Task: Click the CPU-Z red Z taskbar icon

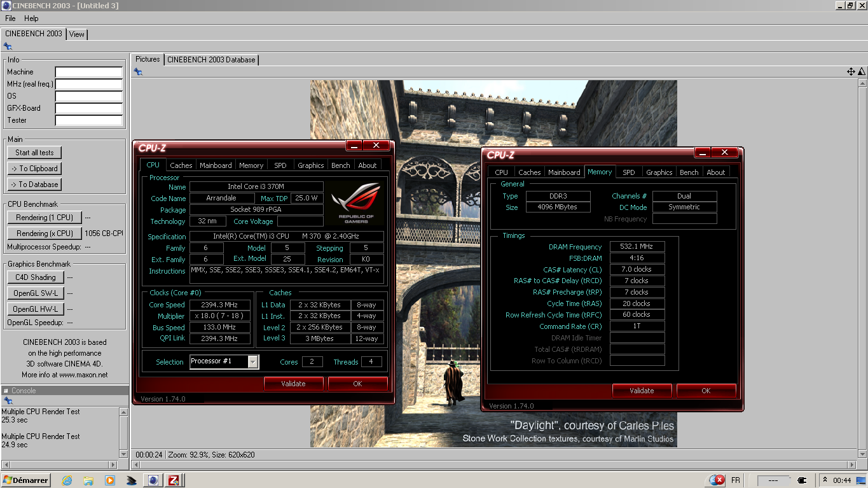Action: [173, 480]
